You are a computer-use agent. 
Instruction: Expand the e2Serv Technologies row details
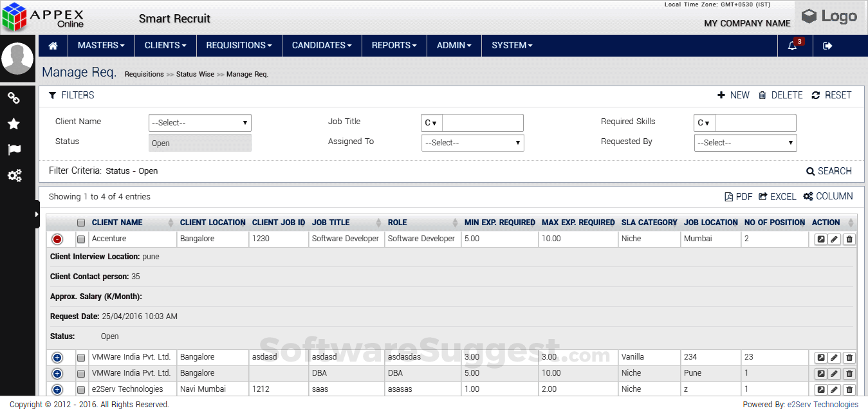(x=57, y=389)
